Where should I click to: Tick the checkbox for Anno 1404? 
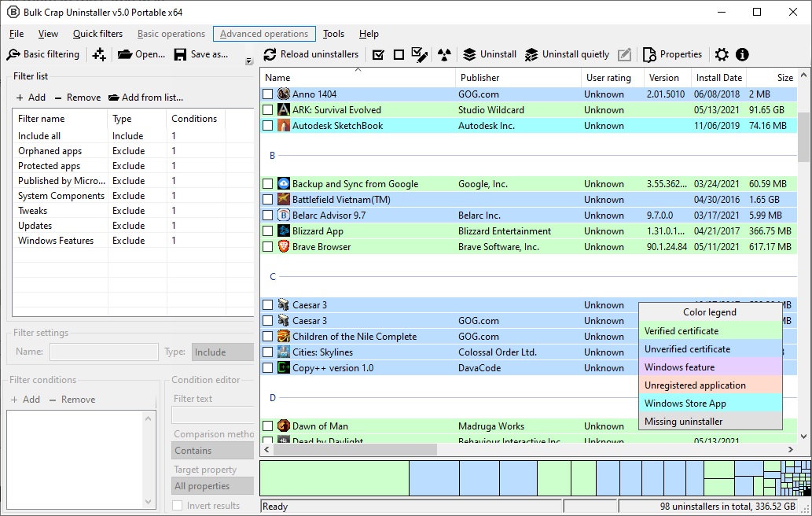pyautogui.click(x=267, y=94)
